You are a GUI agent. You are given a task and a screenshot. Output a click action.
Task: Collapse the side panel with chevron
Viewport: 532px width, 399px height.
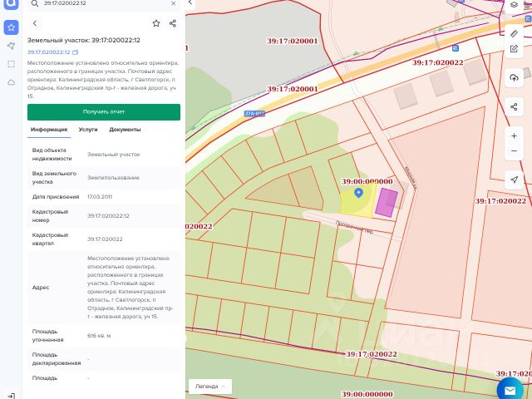(x=190, y=2)
